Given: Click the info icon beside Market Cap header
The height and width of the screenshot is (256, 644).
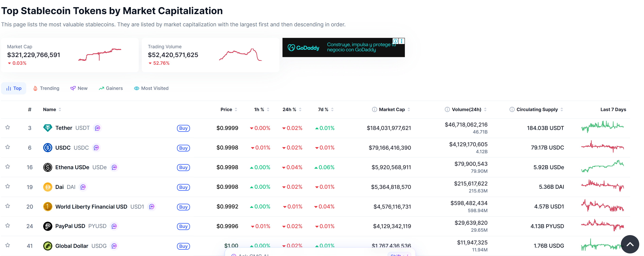Looking at the screenshot, I should (x=374, y=109).
